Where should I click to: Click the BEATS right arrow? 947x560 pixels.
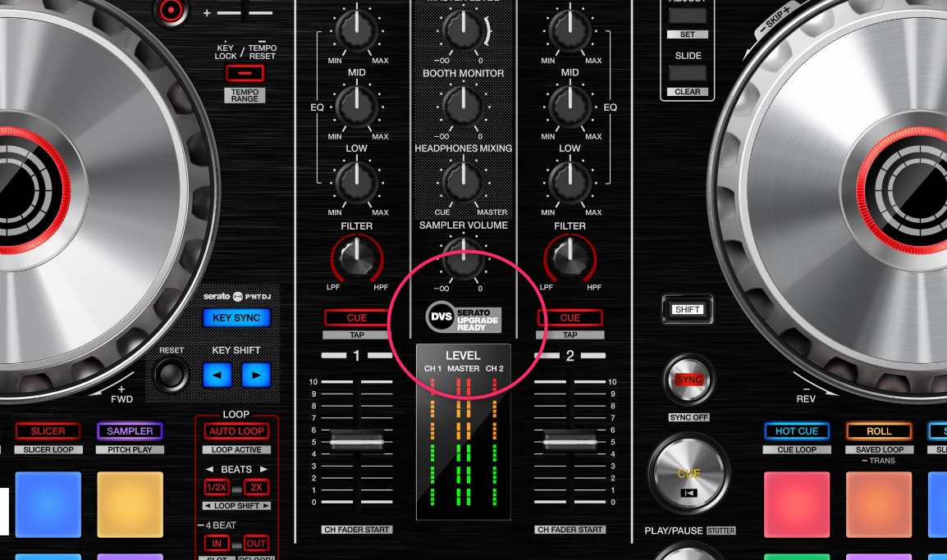265,468
